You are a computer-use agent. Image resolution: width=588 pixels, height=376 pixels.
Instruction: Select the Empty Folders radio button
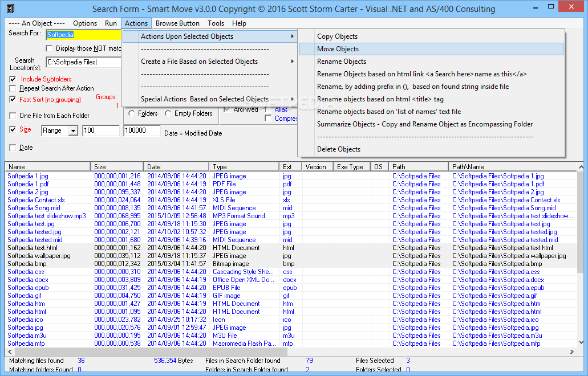tap(168, 113)
